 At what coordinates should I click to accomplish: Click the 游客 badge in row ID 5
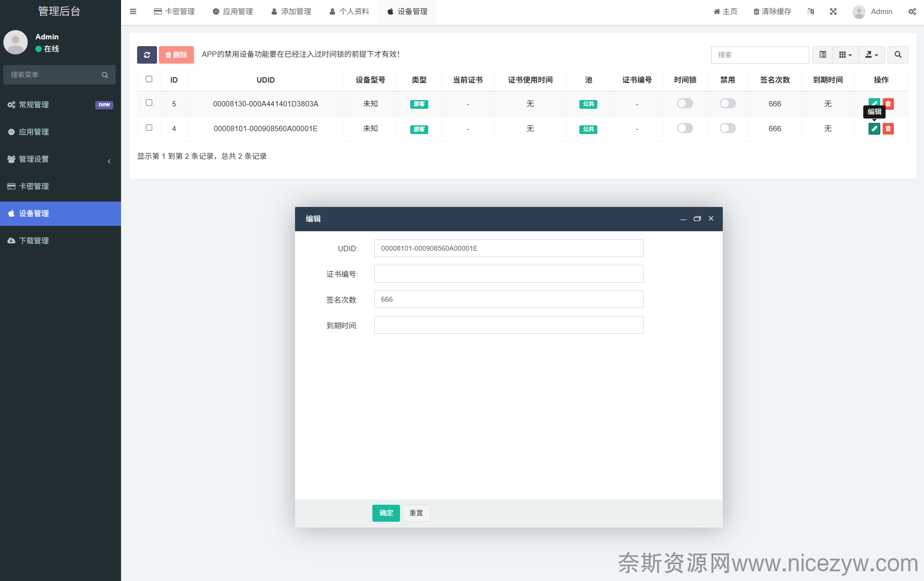click(x=419, y=104)
